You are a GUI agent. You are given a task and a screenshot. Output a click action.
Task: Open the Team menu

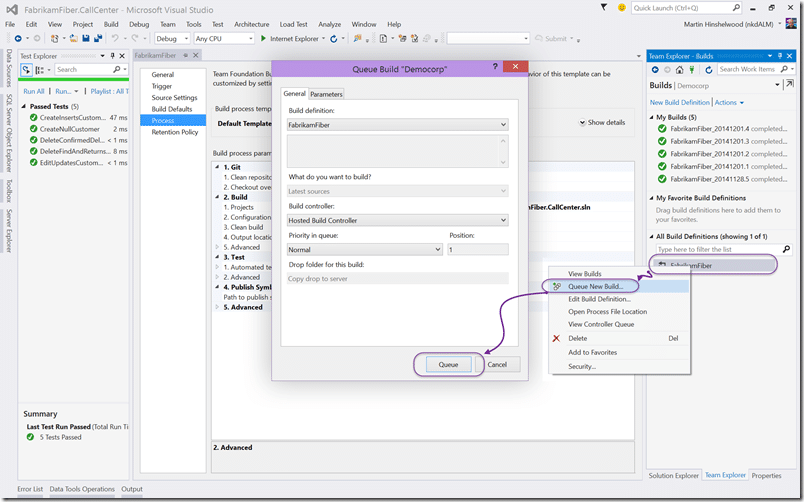(x=168, y=24)
